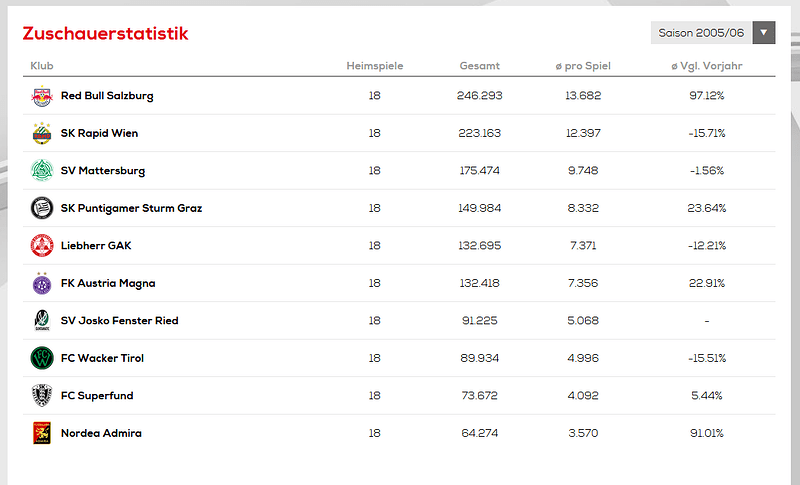Click the 5.44% year comparison value
Screen dimensions: 800x485
pyautogui.click(x=707, y=396)
